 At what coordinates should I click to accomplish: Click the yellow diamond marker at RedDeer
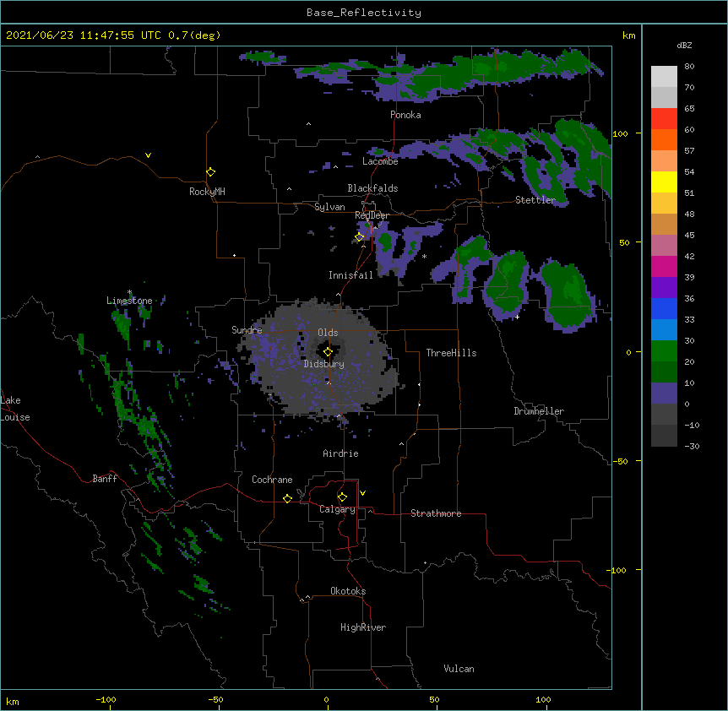click(x=360, y=237)
